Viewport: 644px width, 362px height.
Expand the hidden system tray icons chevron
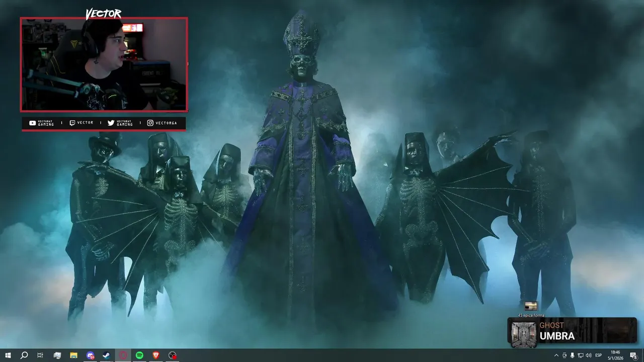(x=556, y=355)
